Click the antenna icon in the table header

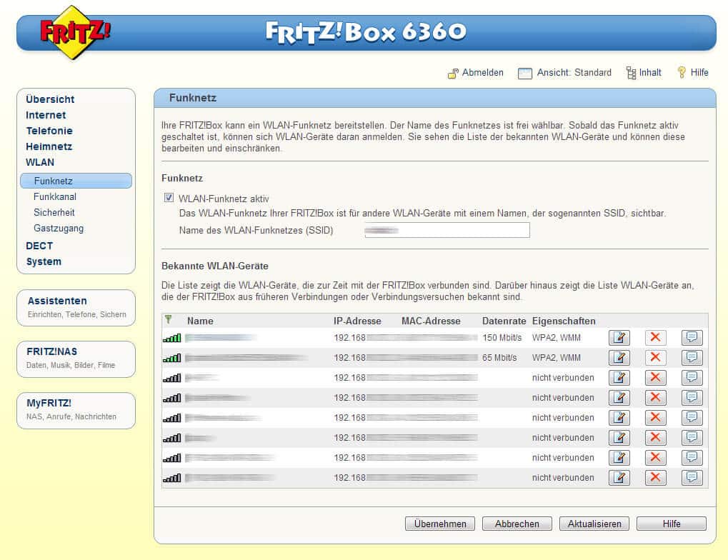168,319
